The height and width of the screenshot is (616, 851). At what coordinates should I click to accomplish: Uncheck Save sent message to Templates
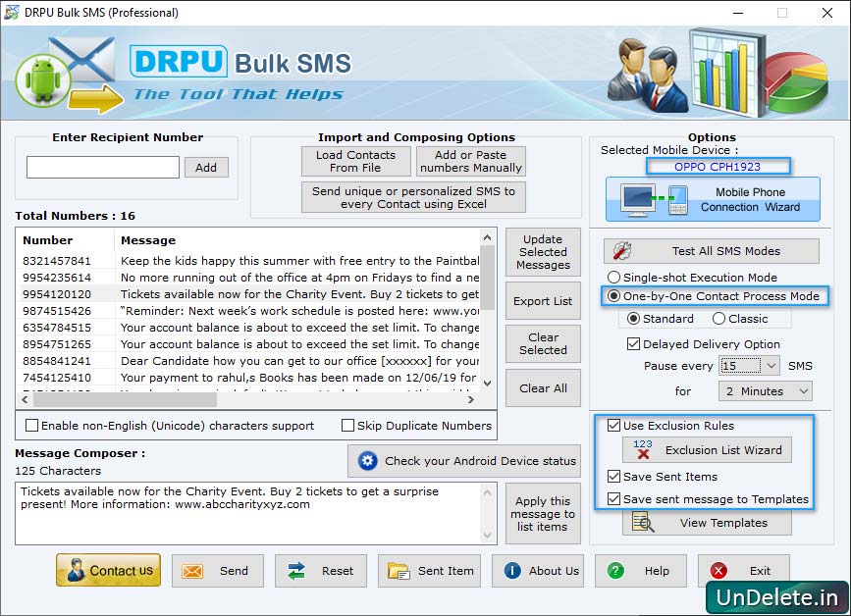613,499
